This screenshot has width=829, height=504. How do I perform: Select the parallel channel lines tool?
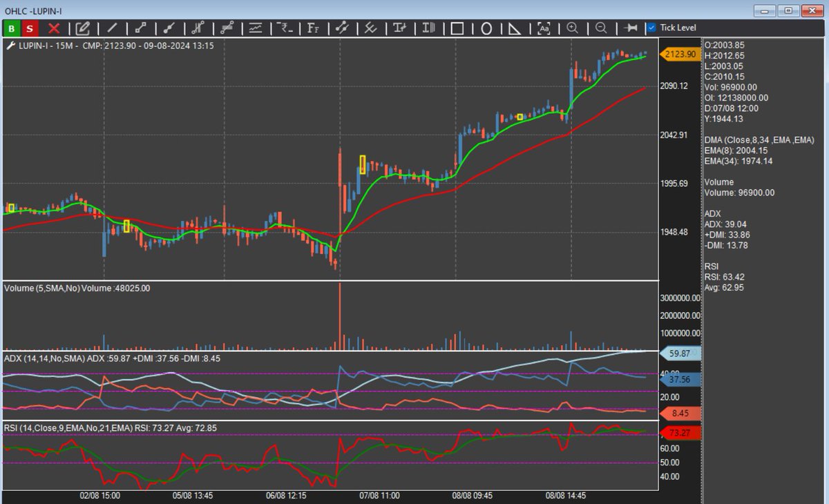coord(227,28)
